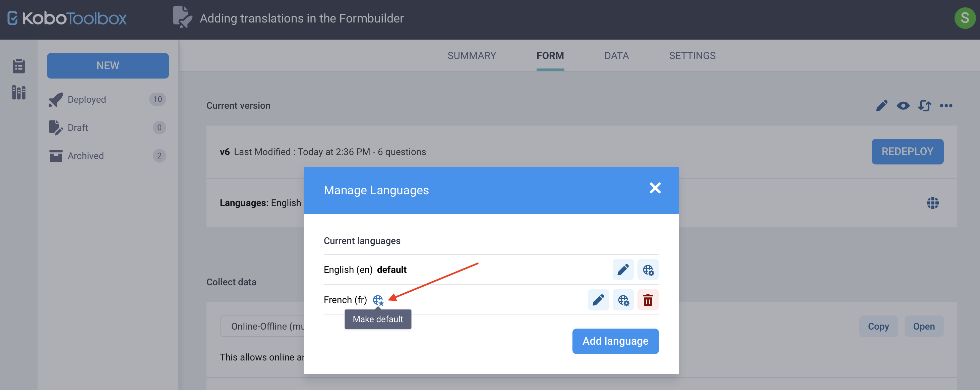The width and height of the screenshot is (980, 390).
Task: Click Add language in the dialog
Action: tap(615, 341)
